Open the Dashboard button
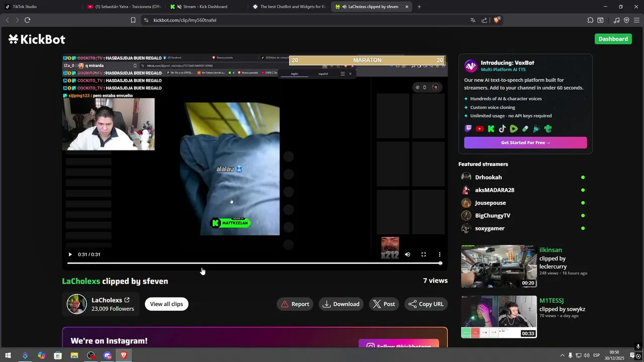 613,39
